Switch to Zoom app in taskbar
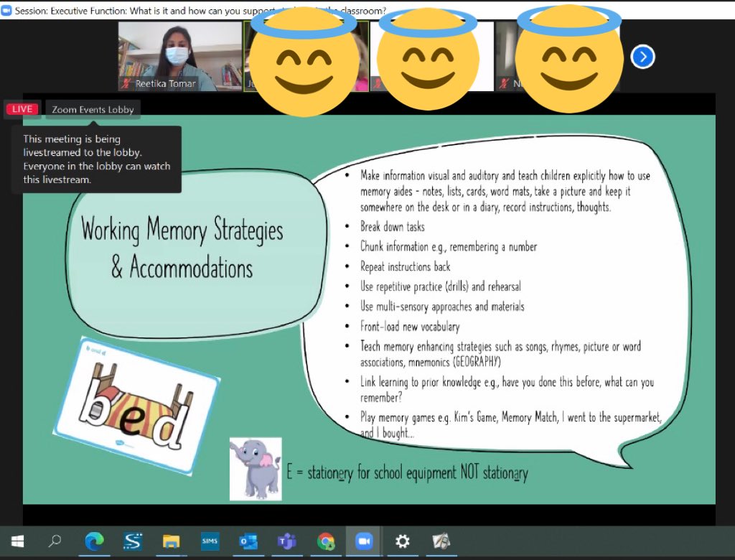Viewport: 735px width, 560px height. (x=364, y=541)
